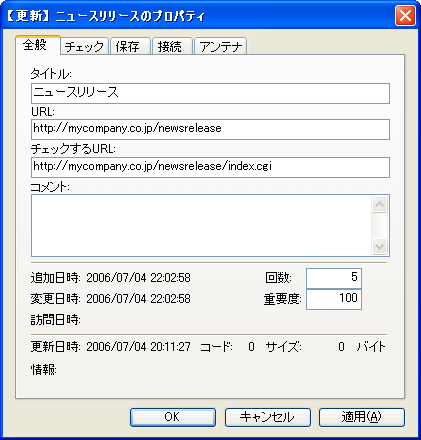Click the チェックするURL input field
421x440 pixels.
tap(210, 167)
